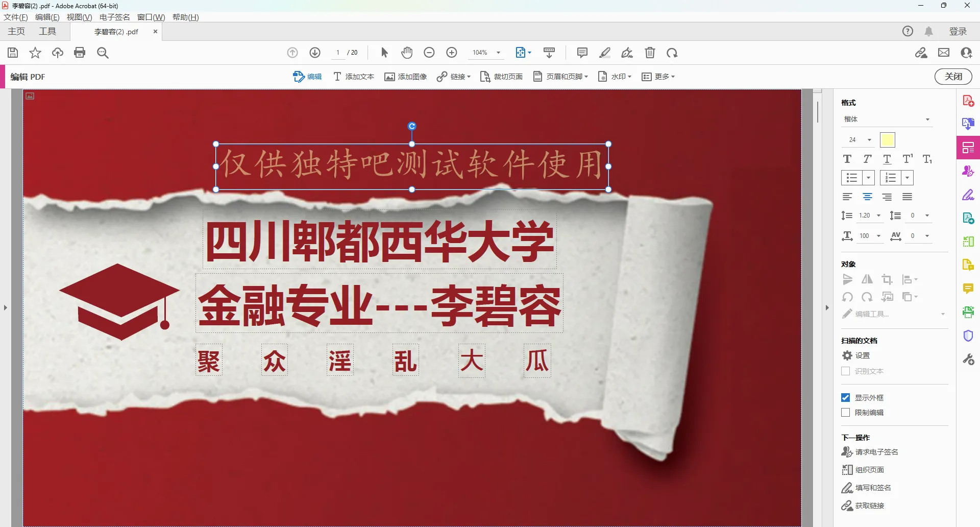The height and width of the screenshot is (527, 980).
Task: Open the 更多 dropdown menu
Action: (x=658, y=77)
